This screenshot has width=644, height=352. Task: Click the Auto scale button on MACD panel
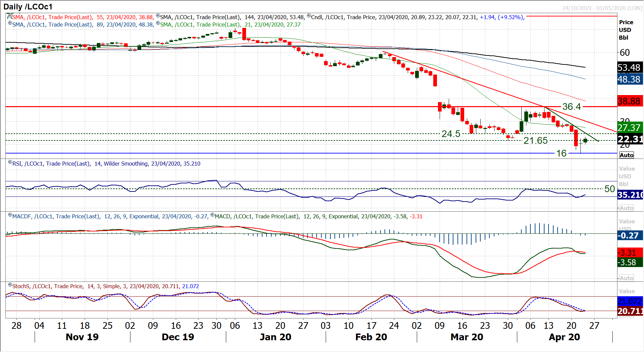(627, 278)
